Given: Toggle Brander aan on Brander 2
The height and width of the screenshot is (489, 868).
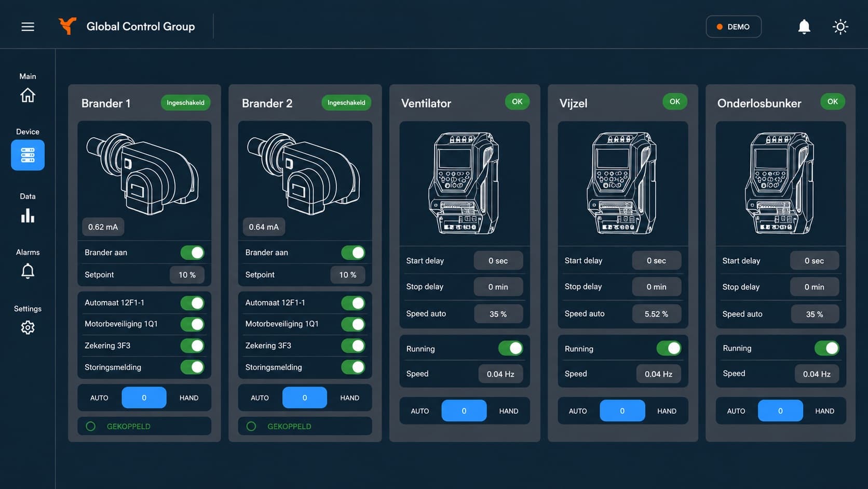Looking at the screenshot, I should 353,253.
